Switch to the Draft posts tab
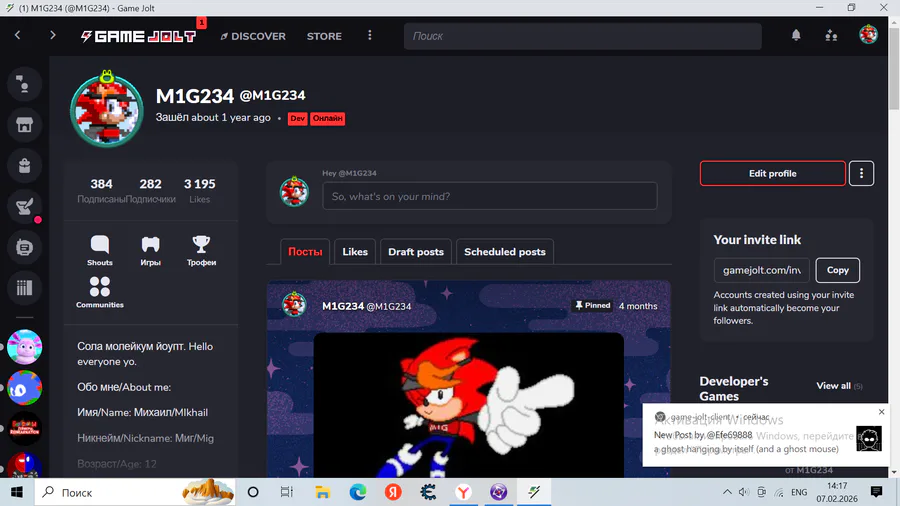This screenshot has width=900, height=506. pyautogui.click(x=416, y=252)
